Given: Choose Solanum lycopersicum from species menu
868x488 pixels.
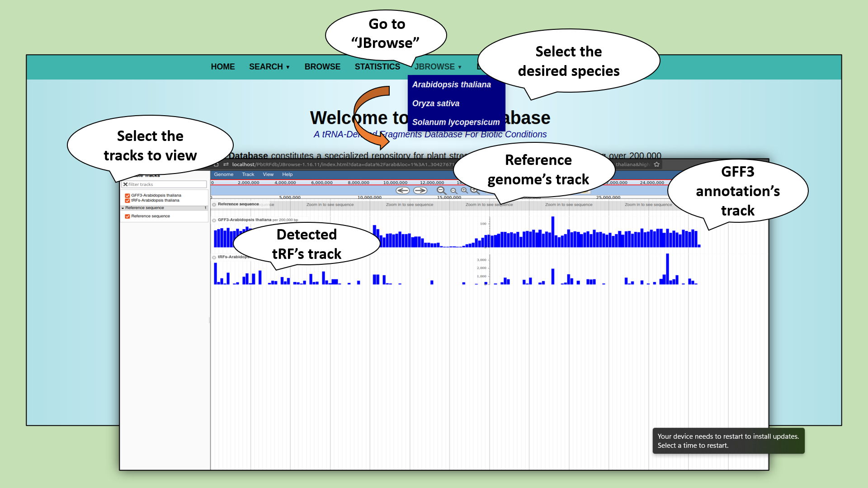Looking at the screenshot, I should click(456, 122).
